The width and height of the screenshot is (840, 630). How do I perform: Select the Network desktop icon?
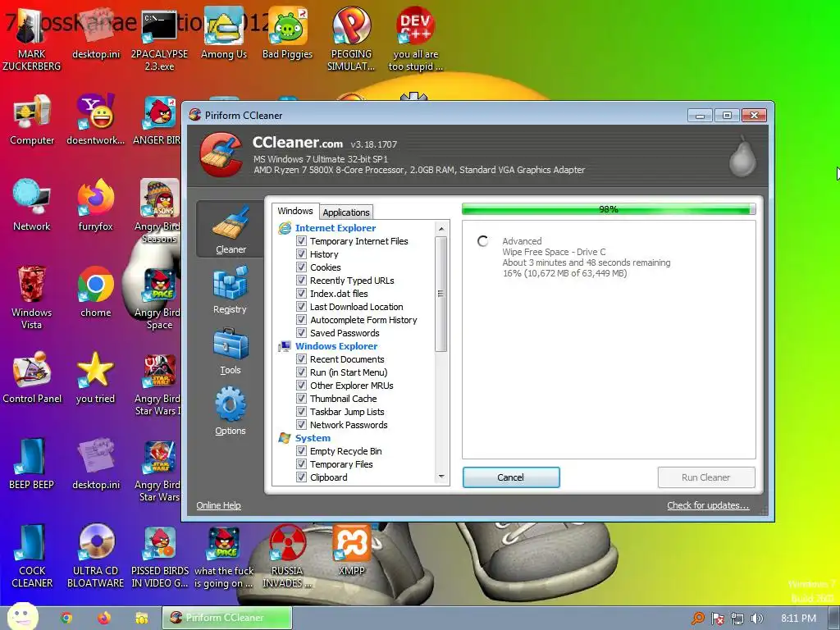pos(32,206)
